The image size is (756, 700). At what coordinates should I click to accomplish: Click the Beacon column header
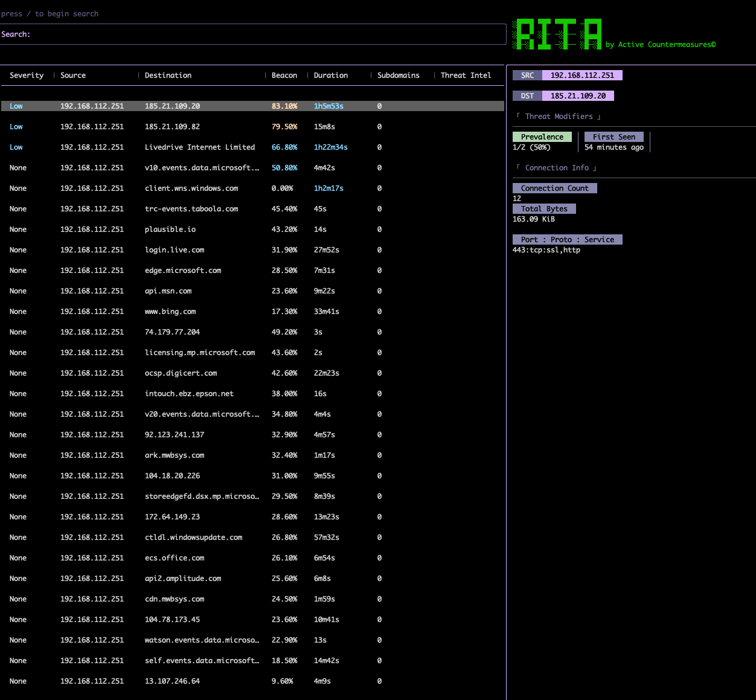click(x=284, y=75)
